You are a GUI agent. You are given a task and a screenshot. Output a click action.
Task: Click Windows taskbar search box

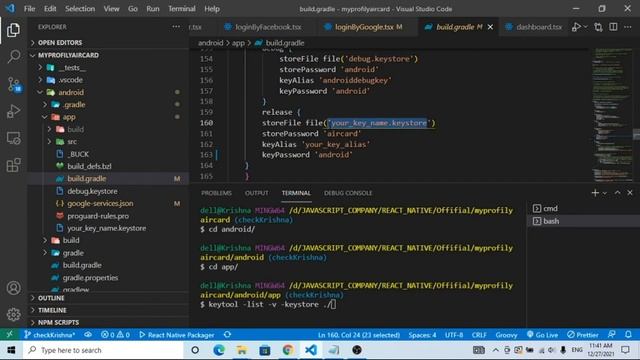pos(103,350)
